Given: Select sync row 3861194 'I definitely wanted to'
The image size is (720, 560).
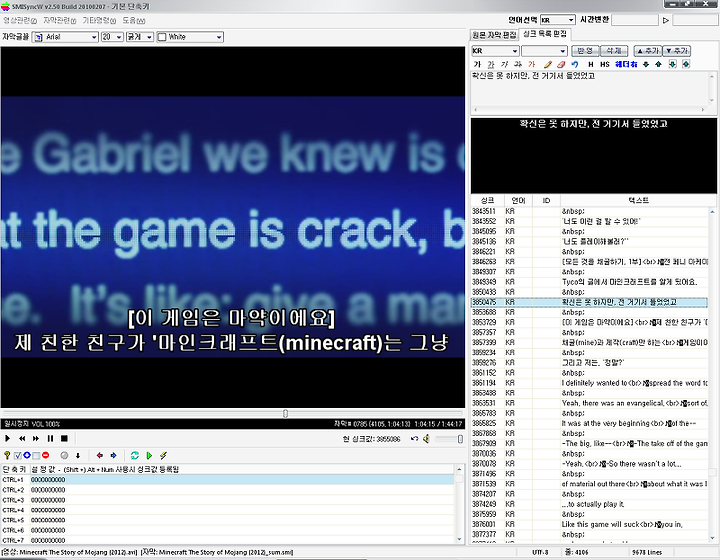Looking at the screenshot, I should [589, 383].
